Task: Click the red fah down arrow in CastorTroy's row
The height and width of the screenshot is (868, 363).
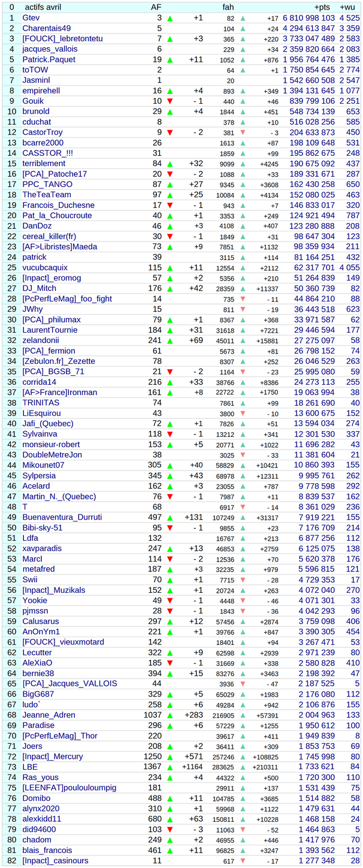Action: coord(243,132)
